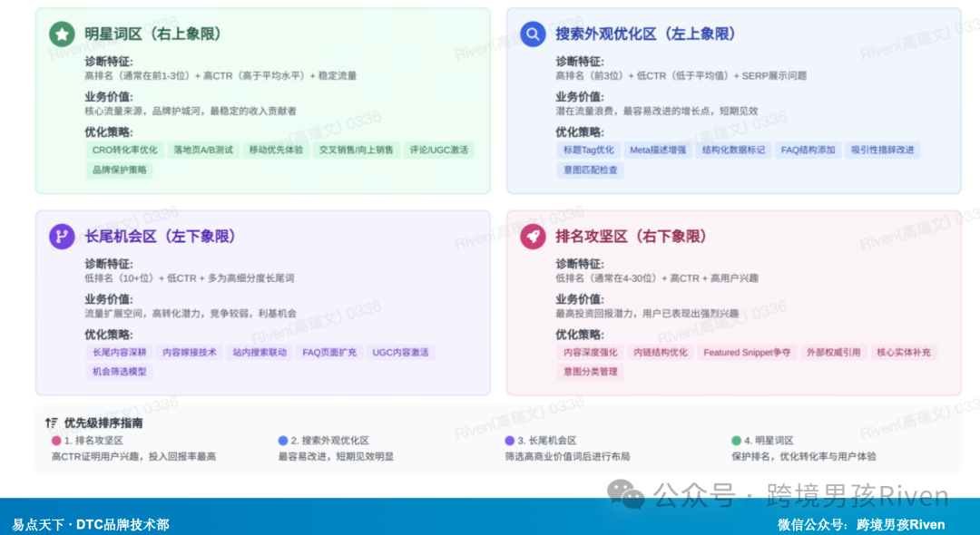Click the rocket icon on 排名攻坚区 card
The image size is (980, 535).
click(533, 236)
